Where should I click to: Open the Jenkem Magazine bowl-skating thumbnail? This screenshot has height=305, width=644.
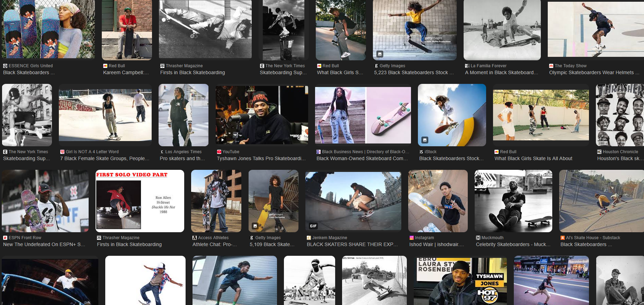coord(353,201)
